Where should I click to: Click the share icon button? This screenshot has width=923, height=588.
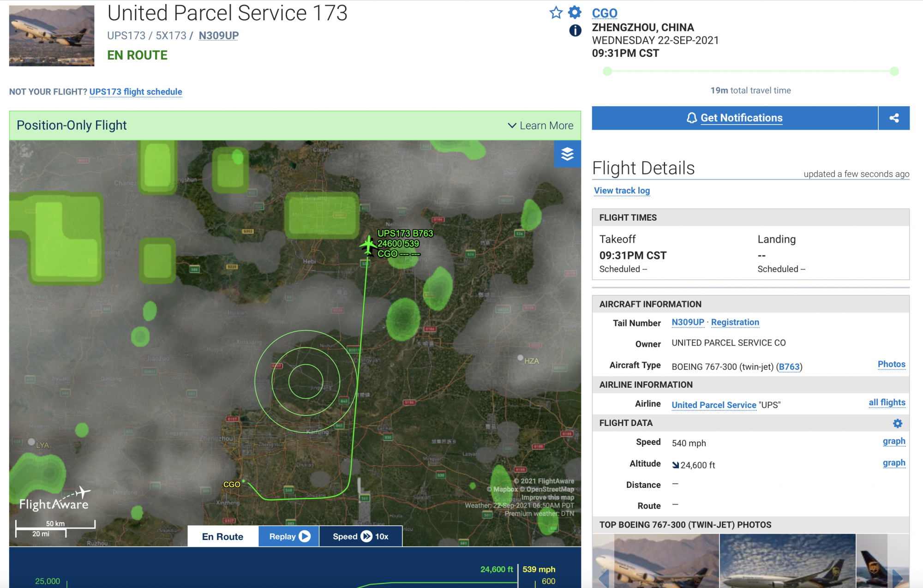coord(894,118)
